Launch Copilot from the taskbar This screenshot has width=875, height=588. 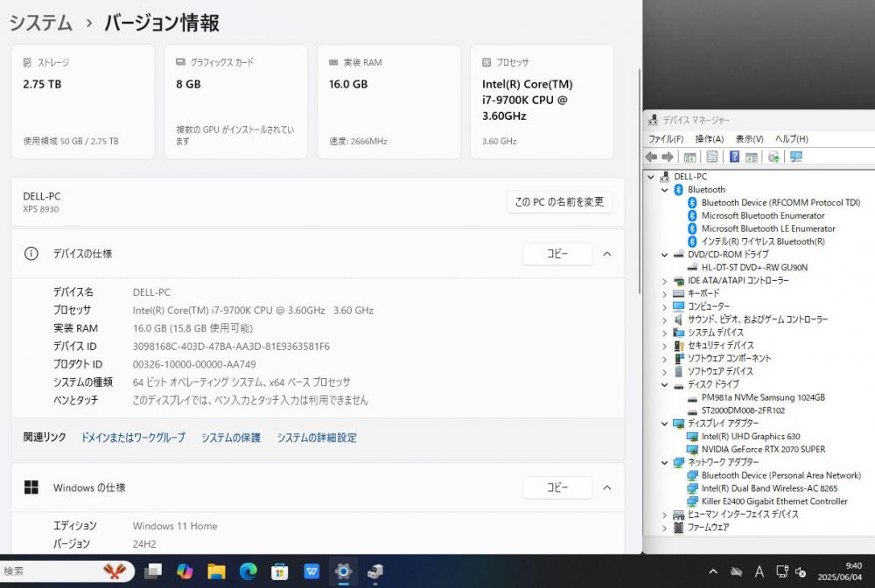[x=185, y=571]
